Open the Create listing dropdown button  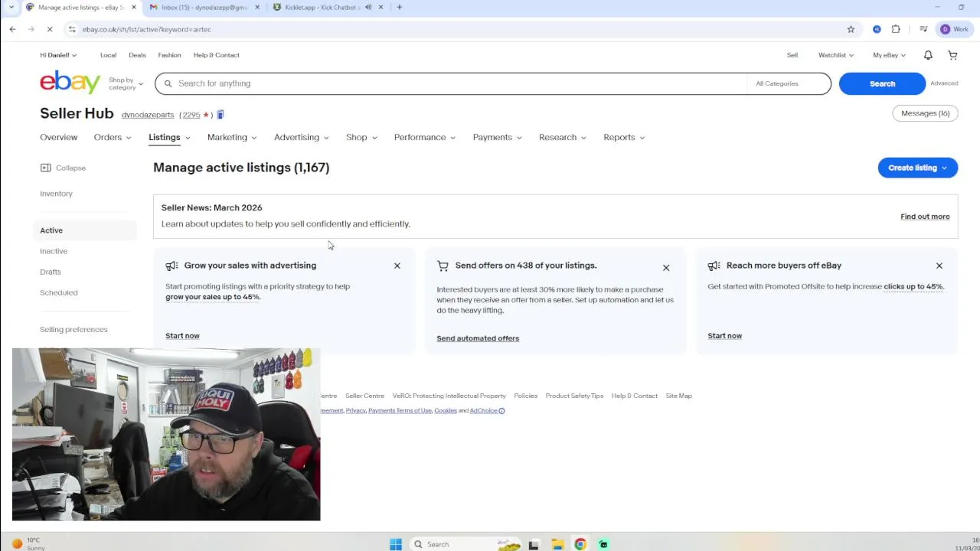coord(917,168)
